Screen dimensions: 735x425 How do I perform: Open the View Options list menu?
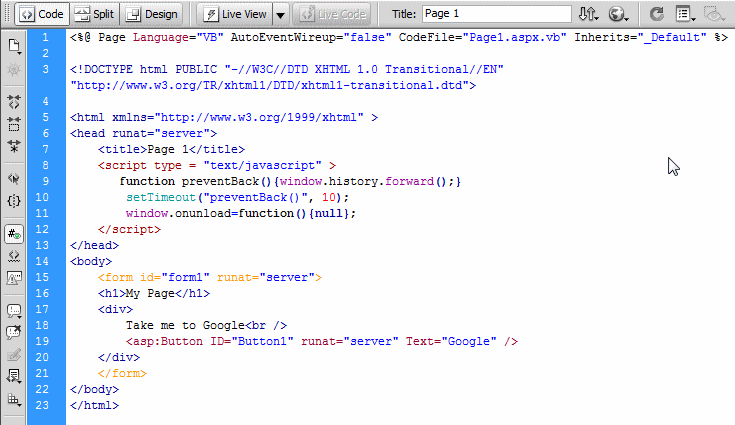tap(685, 14)
